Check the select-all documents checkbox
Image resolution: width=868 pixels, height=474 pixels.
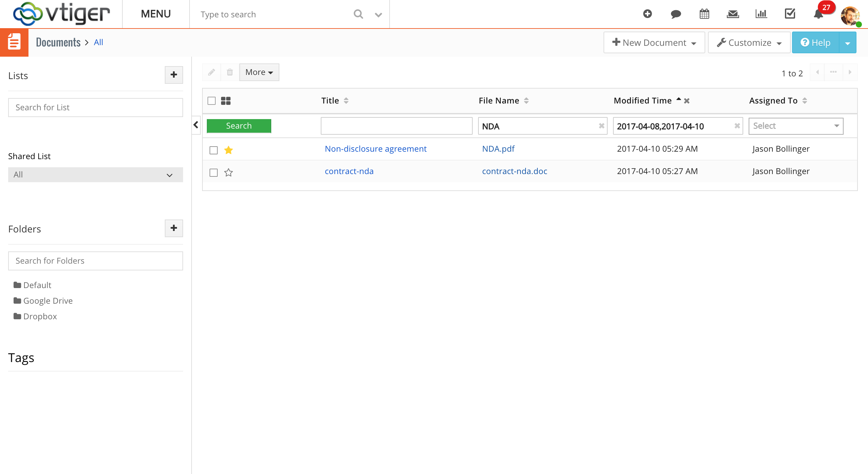[212, 101]
